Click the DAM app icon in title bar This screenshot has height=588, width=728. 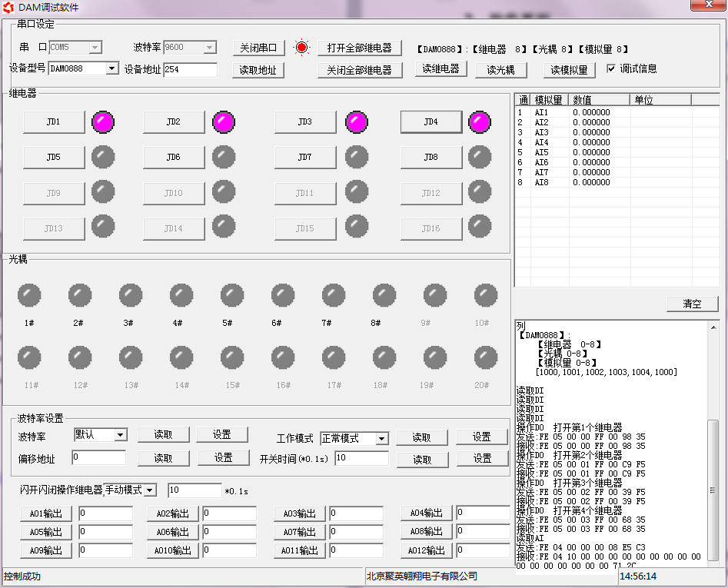pos(9,8)
